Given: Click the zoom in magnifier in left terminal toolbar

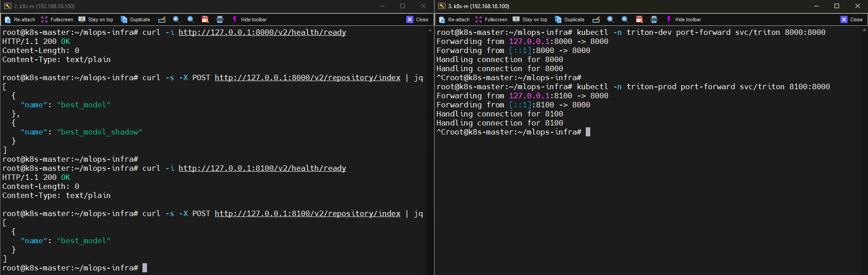Looking at the screenshot, I should click(x=176, y=19).
